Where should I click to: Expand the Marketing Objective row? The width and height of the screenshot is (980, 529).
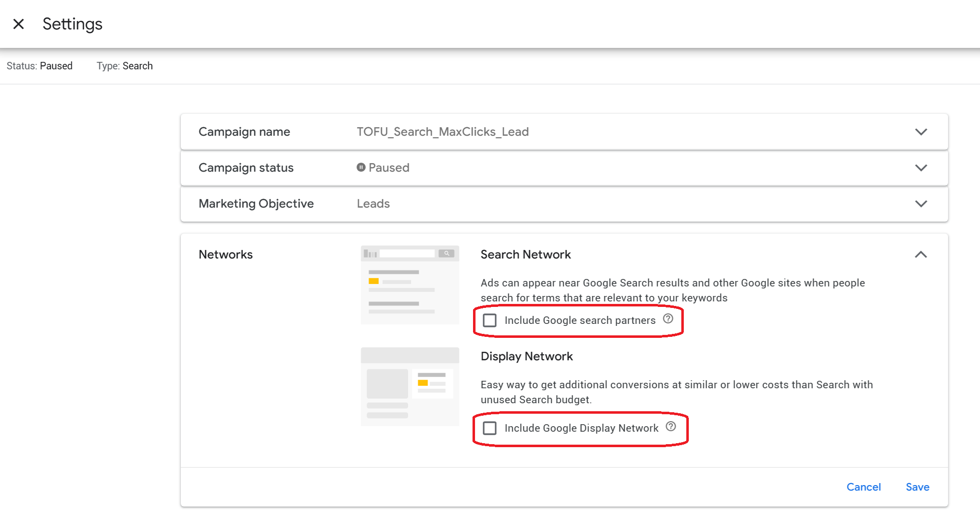click(x=921, y=204)
